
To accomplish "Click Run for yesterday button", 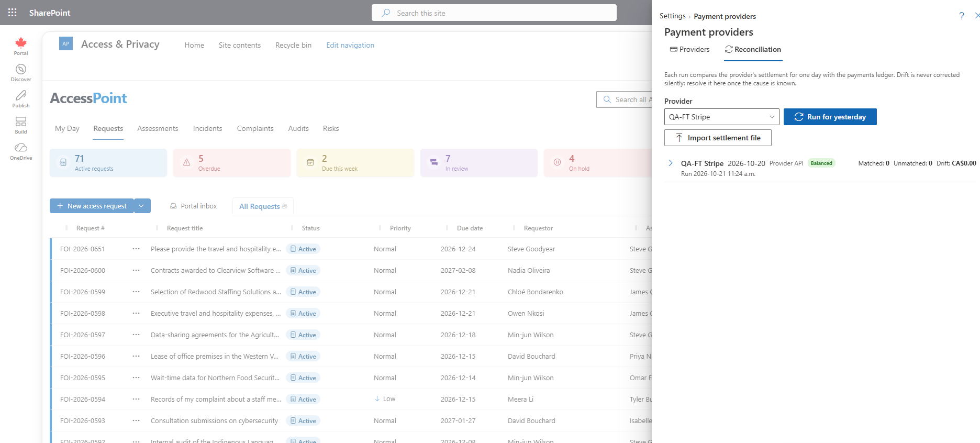I will [x=830, y=117].
